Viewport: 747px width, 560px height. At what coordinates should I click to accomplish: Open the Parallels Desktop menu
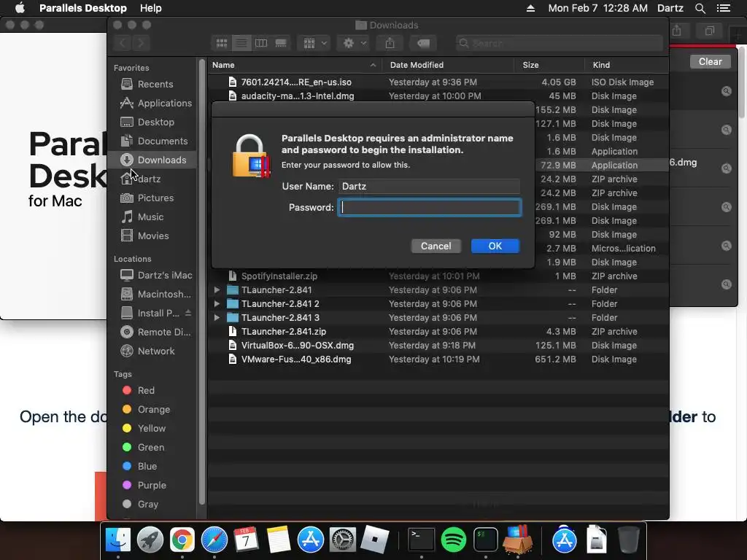[83, 8]
